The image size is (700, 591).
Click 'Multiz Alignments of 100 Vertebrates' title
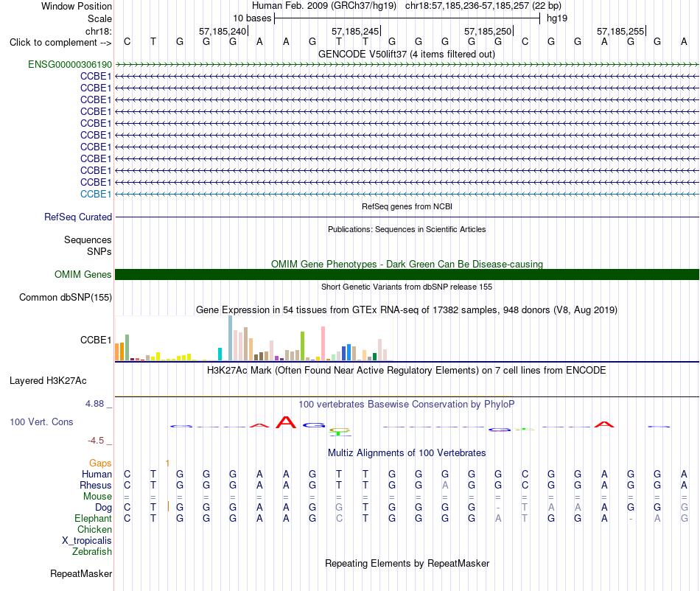coord(407,453)
